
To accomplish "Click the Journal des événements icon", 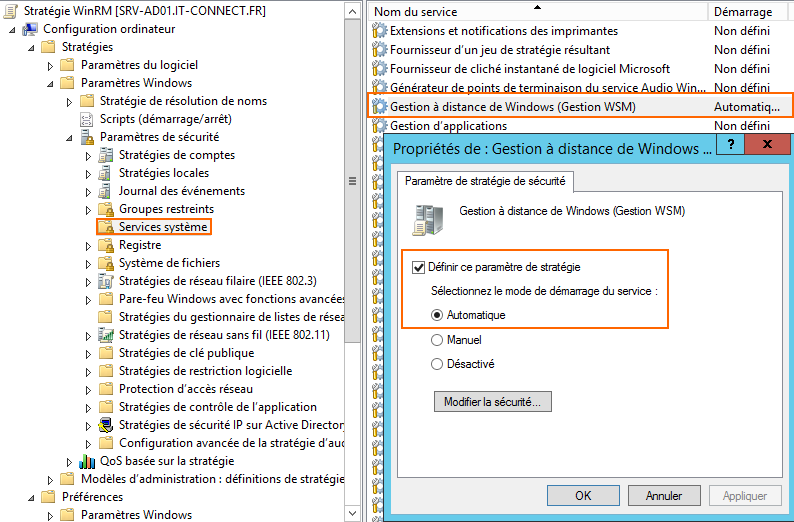I will tap(105, 191).
